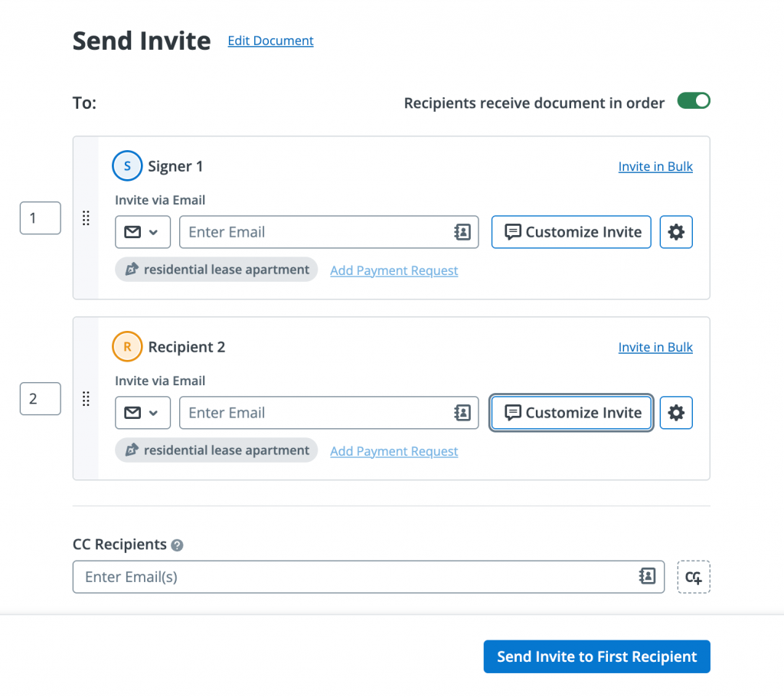This screenshot has width=784, height=697.
Task: Open settings gear for Recipient 2
Action: tap(676, 413)
